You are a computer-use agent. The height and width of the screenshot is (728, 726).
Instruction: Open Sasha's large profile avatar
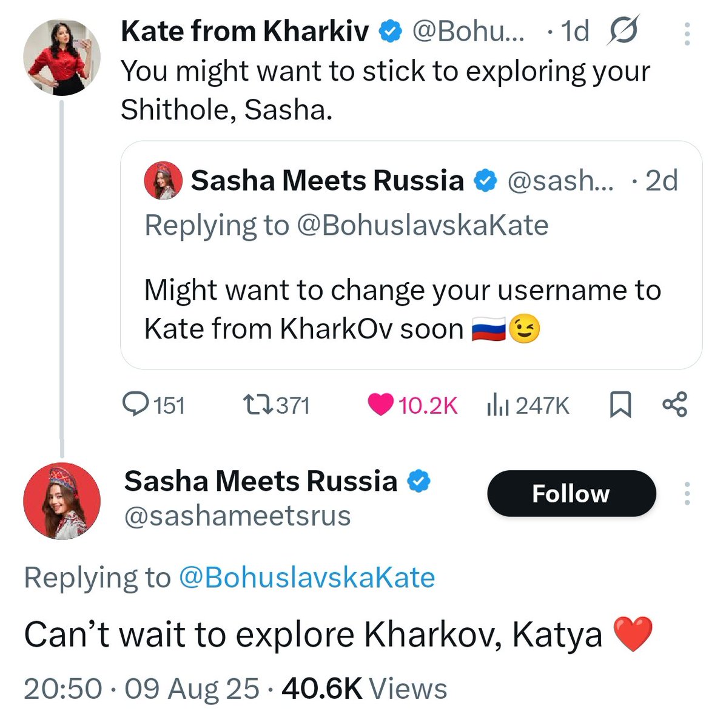pos(61,501)
